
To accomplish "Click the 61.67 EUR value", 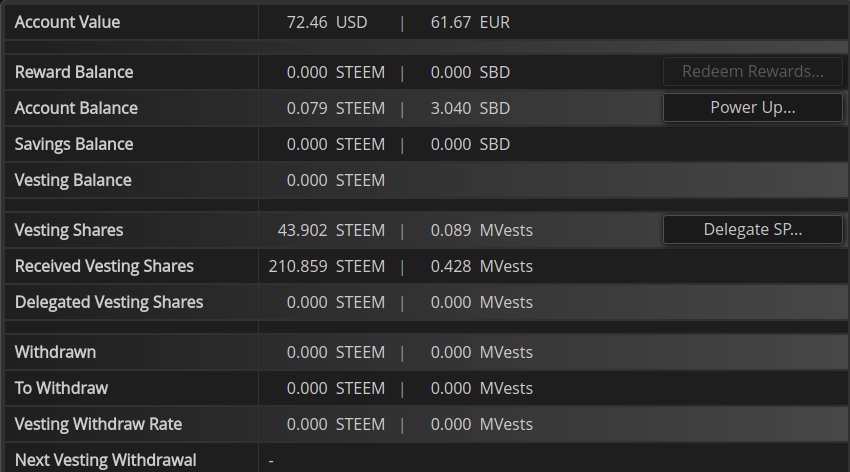I will pos(470,22).
